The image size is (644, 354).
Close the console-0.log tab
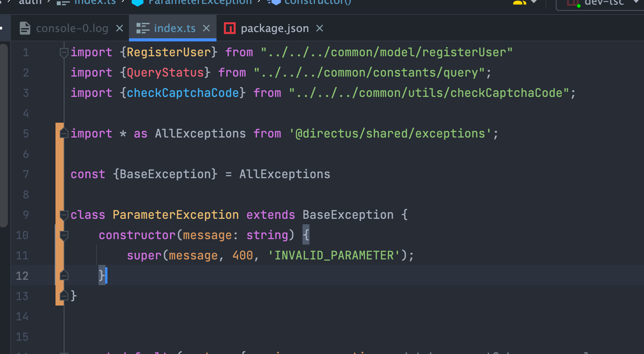[120, 28]
